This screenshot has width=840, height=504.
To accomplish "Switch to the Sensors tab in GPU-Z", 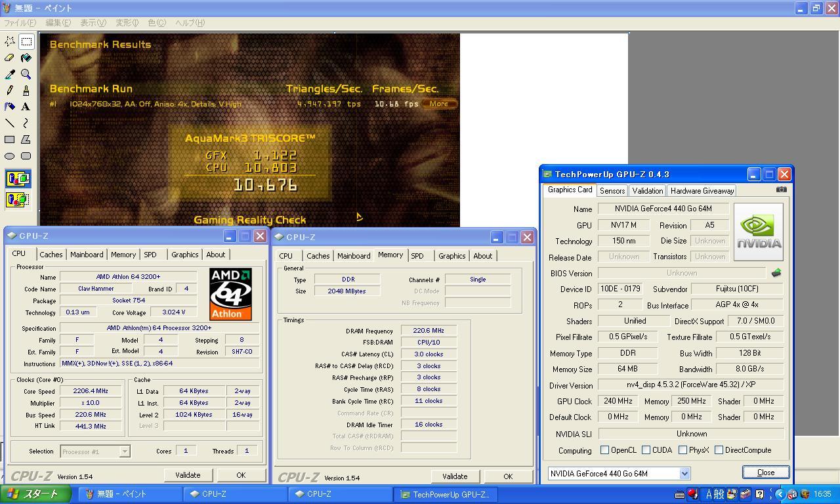I will (x=612, y=191).
